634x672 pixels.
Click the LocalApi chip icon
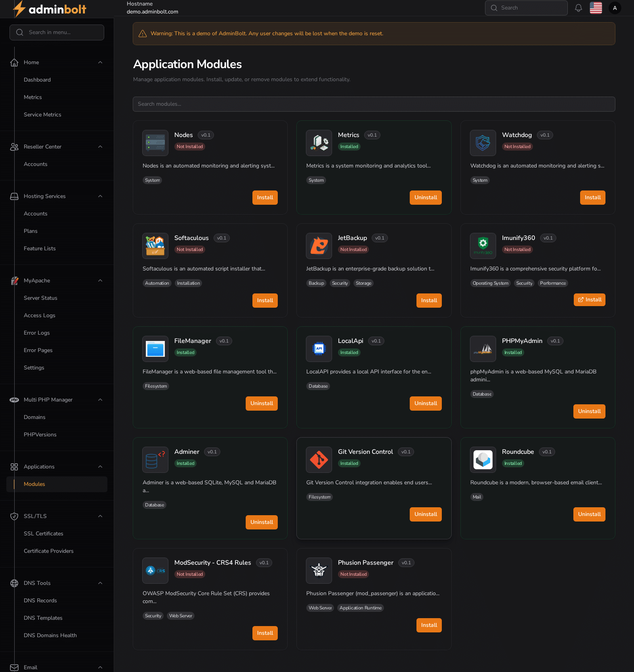click(319, 349)
